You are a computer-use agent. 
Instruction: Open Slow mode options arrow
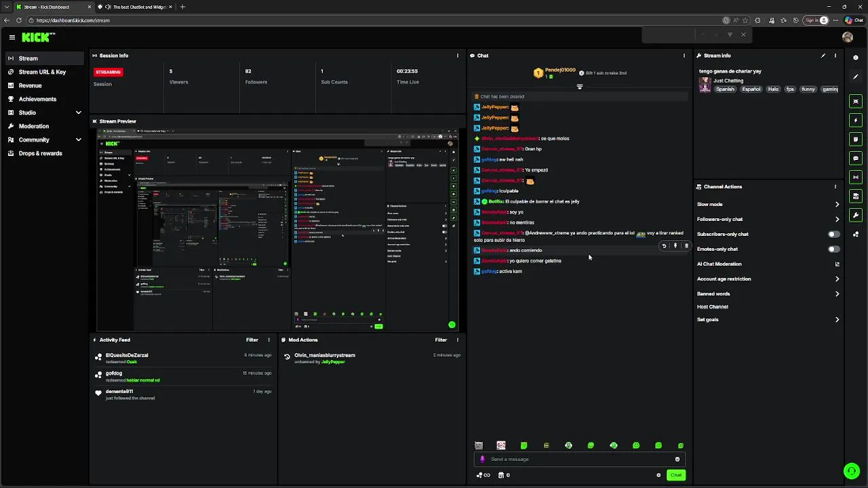837,204
